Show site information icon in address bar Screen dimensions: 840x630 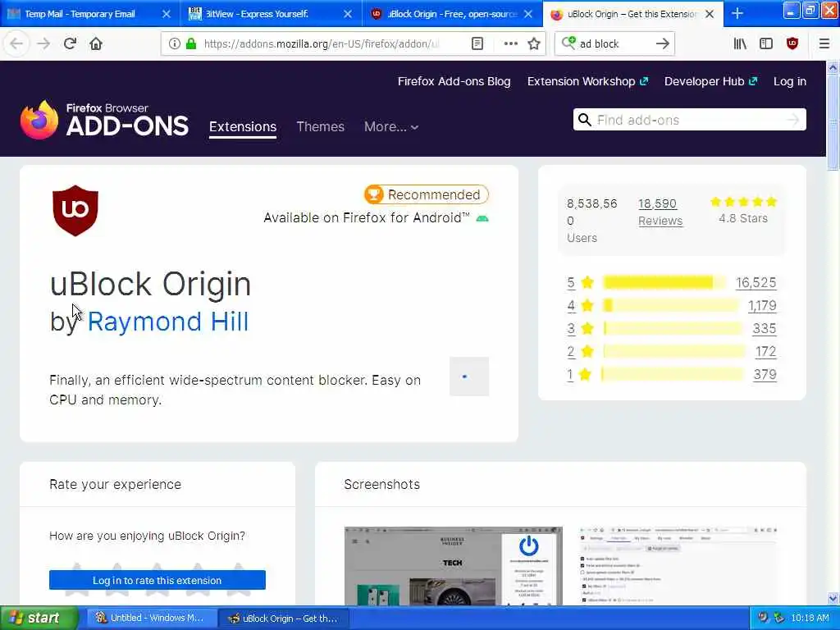pyautogui.click(x=174, y=43)
